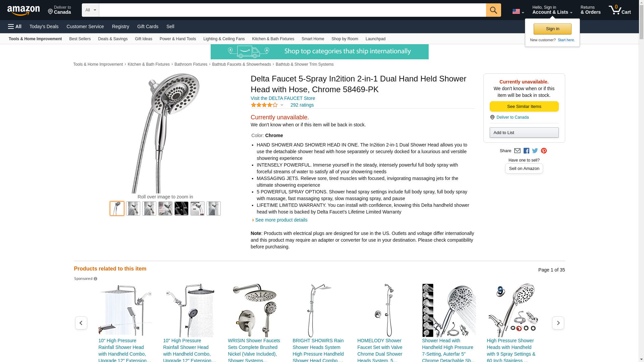Share product via email icon
The width and height of the screenshot is (644, 362).
(x=517, y=151)
